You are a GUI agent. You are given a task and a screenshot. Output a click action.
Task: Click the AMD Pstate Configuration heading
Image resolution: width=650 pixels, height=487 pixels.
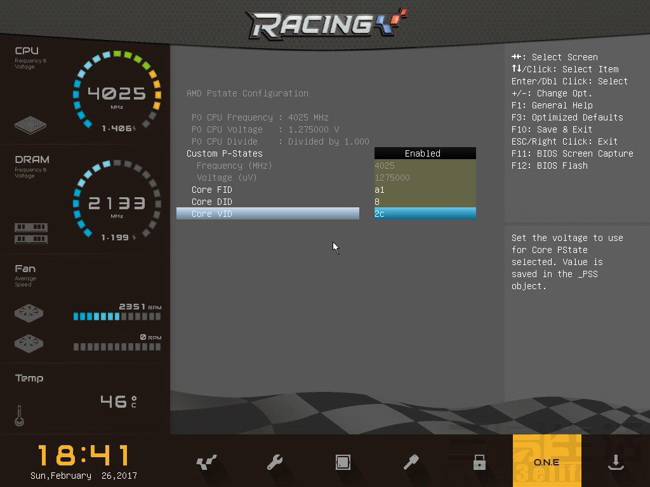point(247,93)
